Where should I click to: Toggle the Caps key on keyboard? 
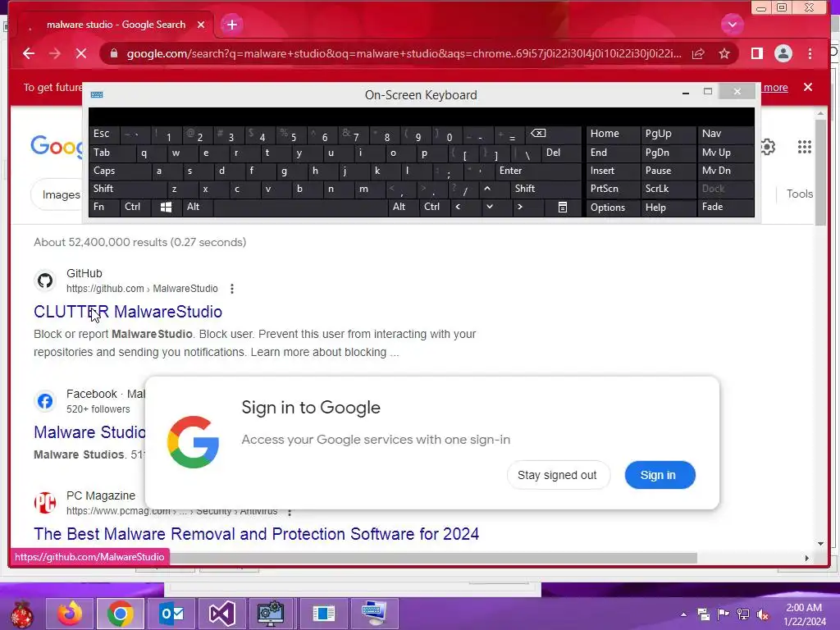point(120,171)
